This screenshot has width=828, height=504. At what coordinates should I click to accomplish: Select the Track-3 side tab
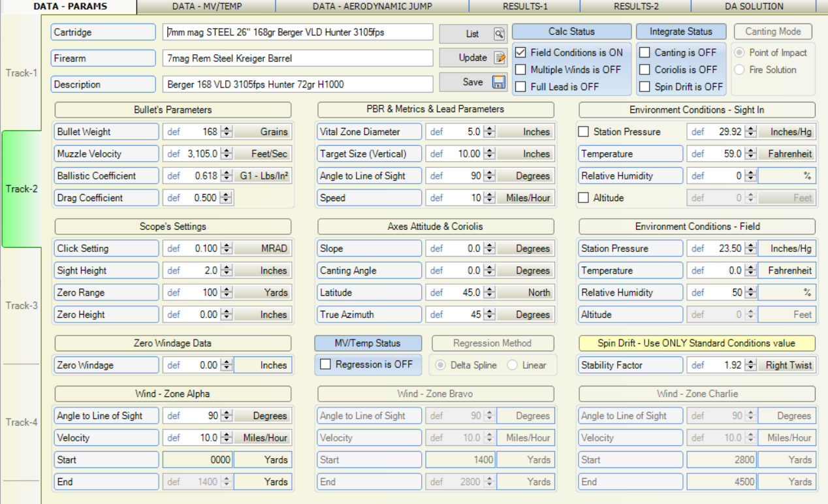point(22,306)
